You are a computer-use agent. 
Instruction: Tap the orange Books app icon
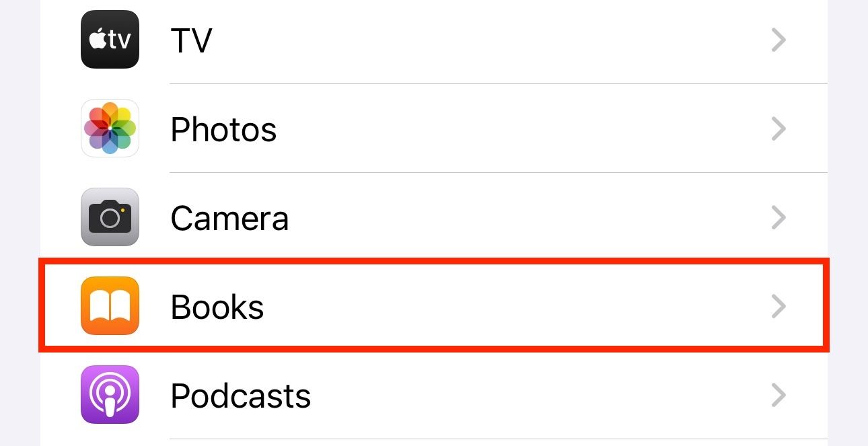click(110, 306)
